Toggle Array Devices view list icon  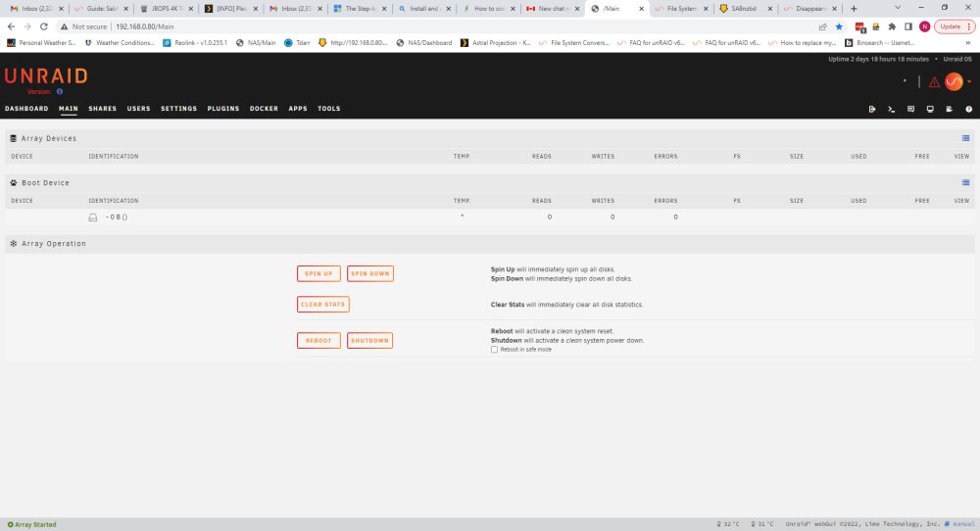point(965,138)
